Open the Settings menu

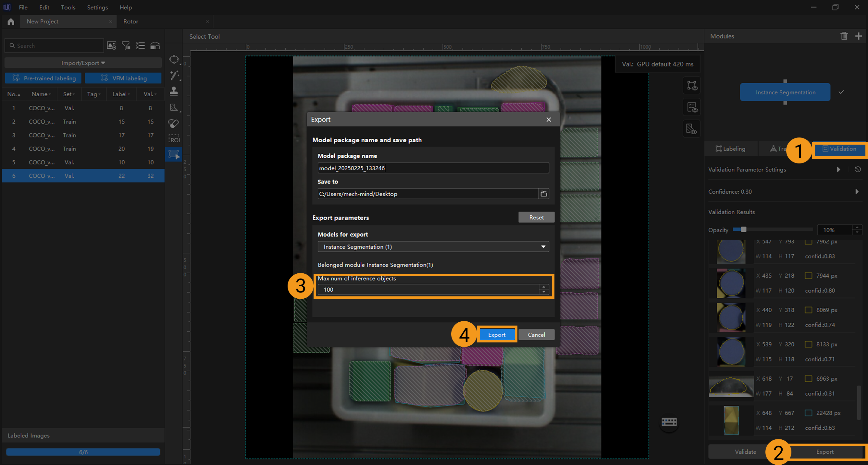[x=97, y=7]
